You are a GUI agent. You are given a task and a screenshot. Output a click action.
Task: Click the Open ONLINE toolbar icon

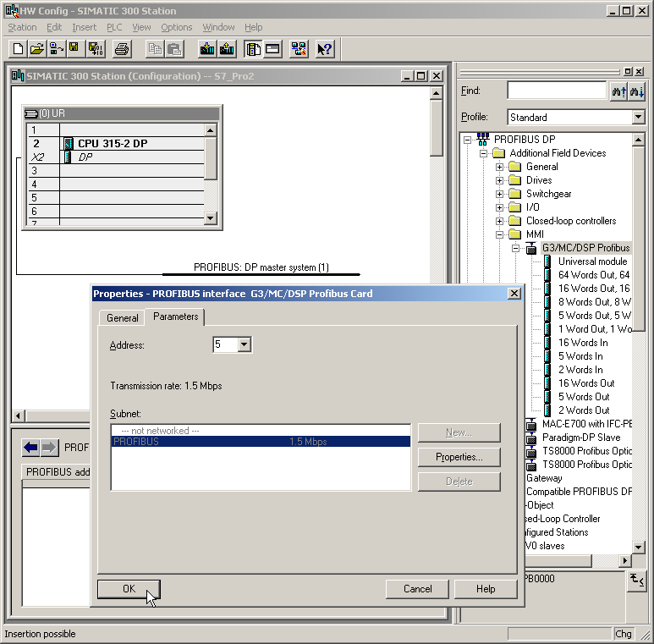(x=56, y=49)
